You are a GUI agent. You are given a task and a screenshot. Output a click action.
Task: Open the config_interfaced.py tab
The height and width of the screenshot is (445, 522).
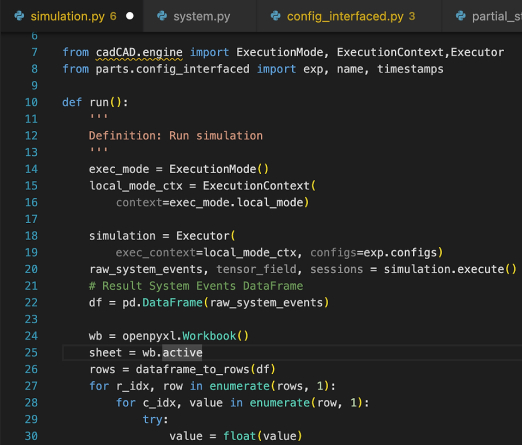[349, 16]
